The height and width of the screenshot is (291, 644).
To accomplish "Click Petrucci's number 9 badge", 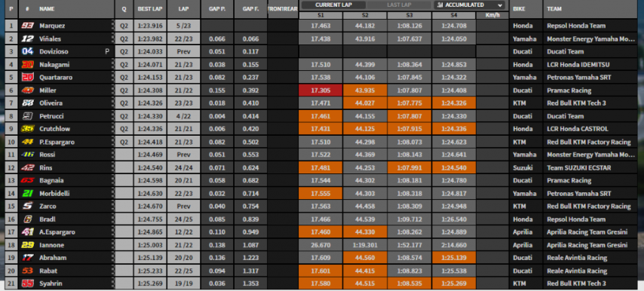I will pos(27,116).
